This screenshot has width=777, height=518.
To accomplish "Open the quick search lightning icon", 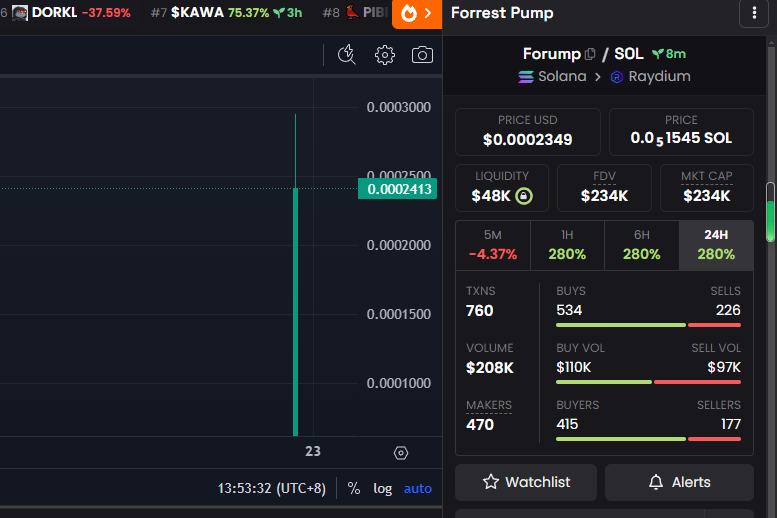I will pyautogui.click(x=346, y=55).
